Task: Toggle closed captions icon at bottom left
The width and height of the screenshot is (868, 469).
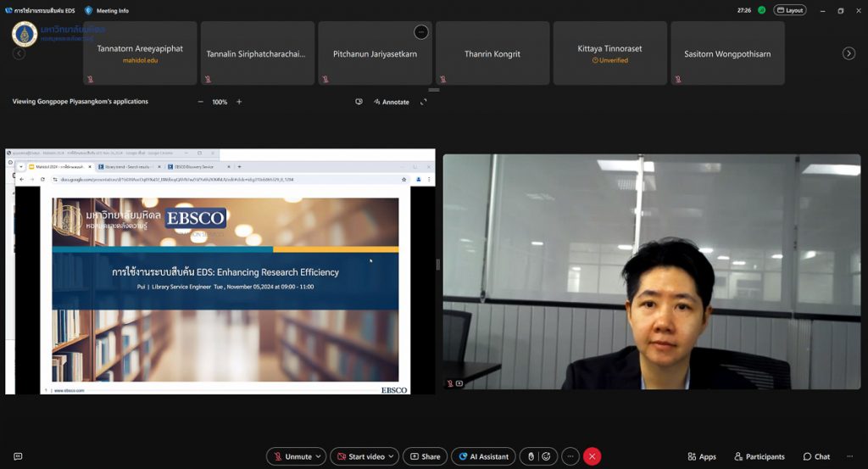Action: tap(18, 456)
